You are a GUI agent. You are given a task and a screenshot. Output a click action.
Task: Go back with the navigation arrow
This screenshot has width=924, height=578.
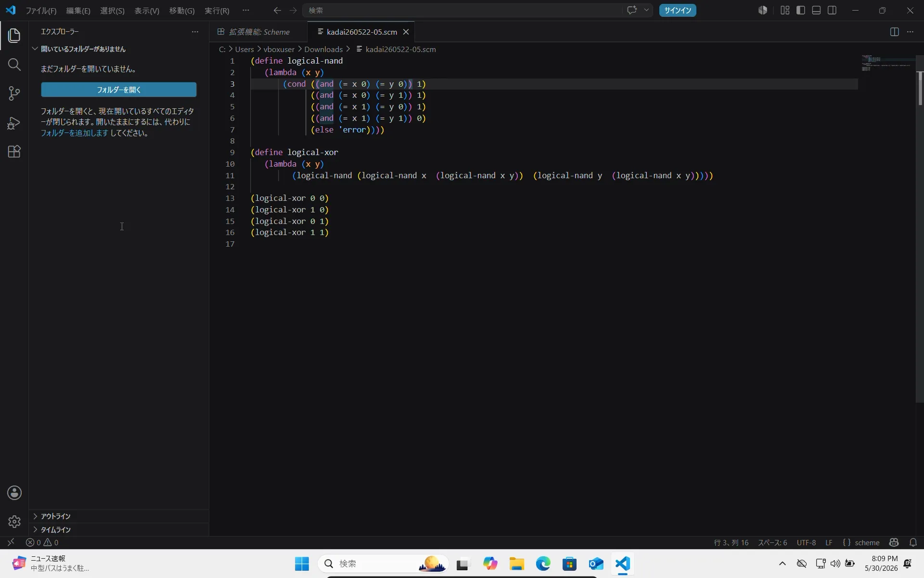pos(277,10)
